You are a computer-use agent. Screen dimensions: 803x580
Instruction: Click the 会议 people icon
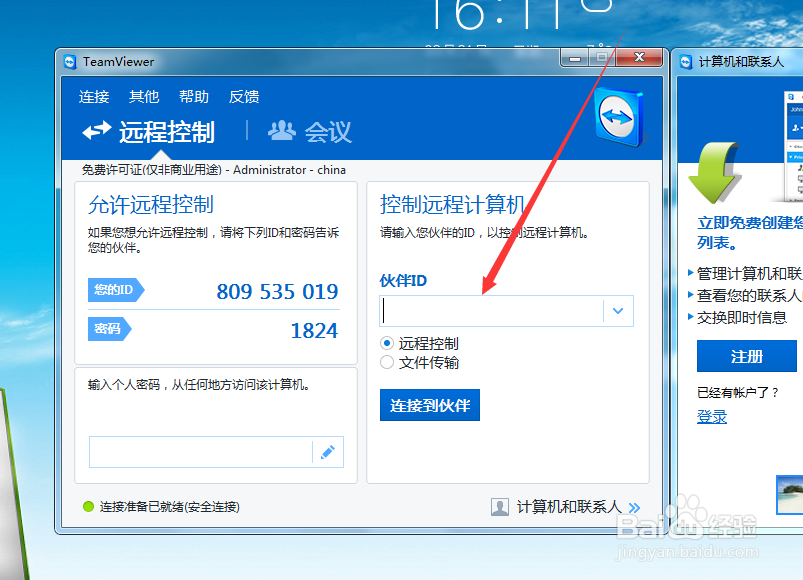(281, 131)
